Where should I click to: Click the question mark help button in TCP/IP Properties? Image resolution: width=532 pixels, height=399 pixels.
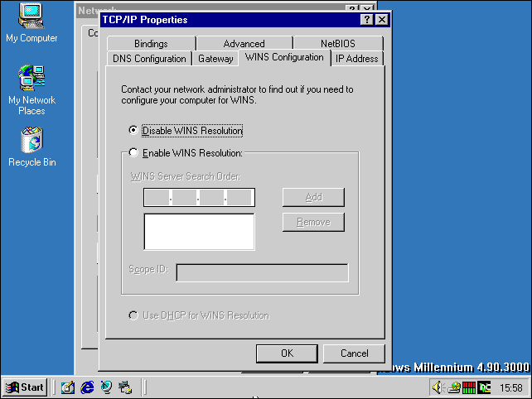click(367, 20)
